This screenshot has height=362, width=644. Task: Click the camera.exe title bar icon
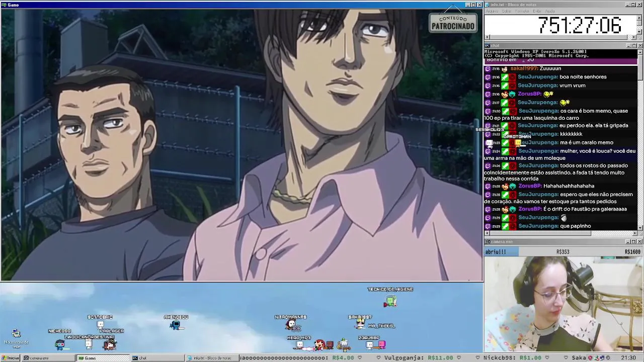[487, 242]
